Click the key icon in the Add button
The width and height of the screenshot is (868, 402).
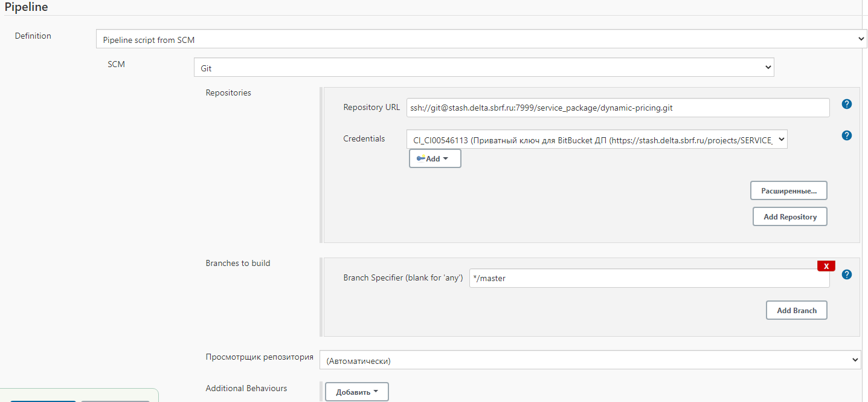[421, 158]
